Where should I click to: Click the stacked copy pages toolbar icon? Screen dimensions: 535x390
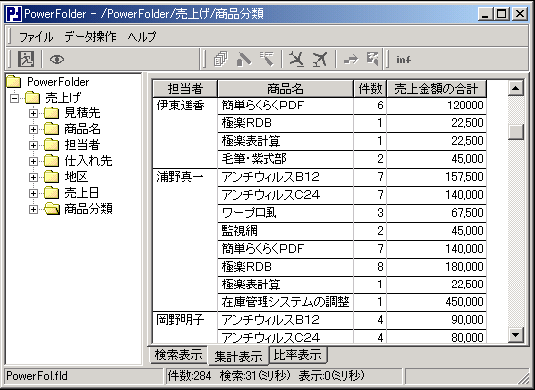point(221,59)
